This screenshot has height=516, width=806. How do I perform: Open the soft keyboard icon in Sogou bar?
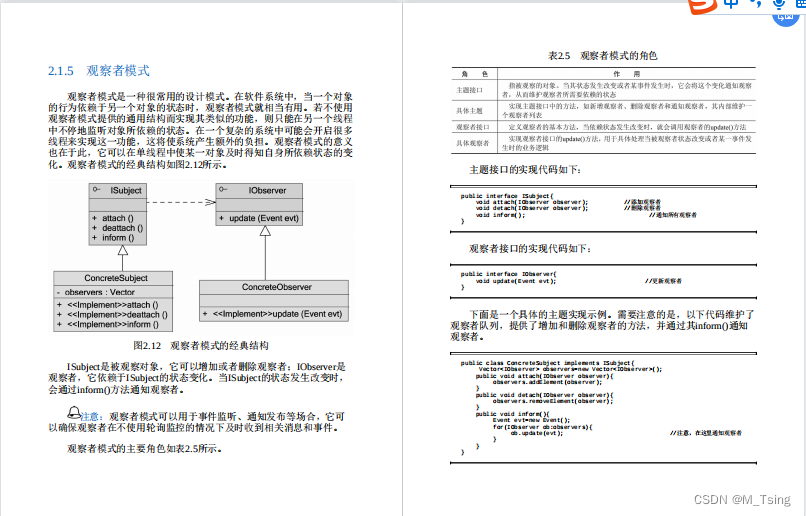[800, 4]
